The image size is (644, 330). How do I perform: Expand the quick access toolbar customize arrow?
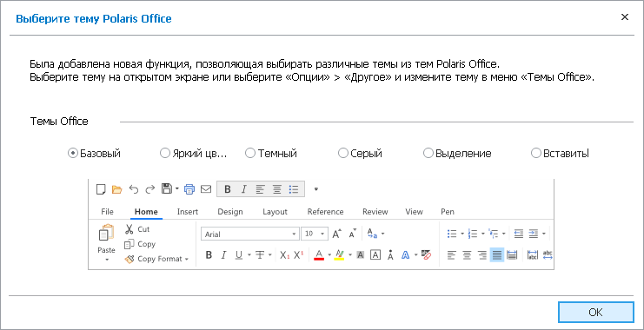coord(315,189)
